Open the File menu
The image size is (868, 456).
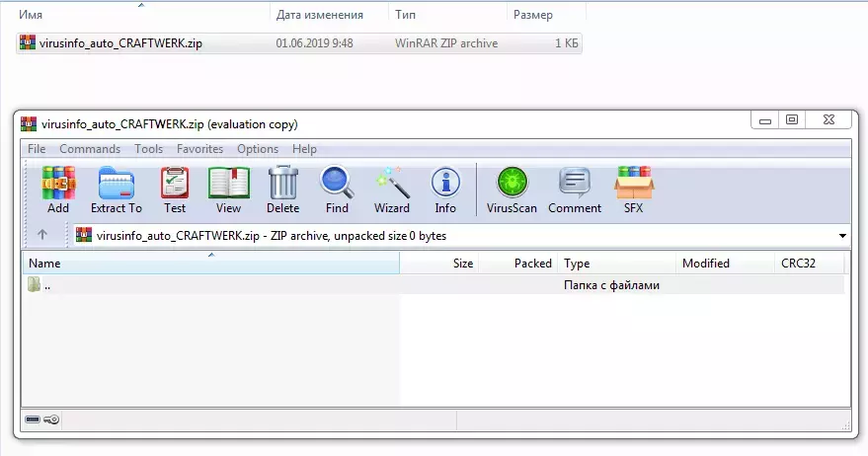[x=37, y=149]
